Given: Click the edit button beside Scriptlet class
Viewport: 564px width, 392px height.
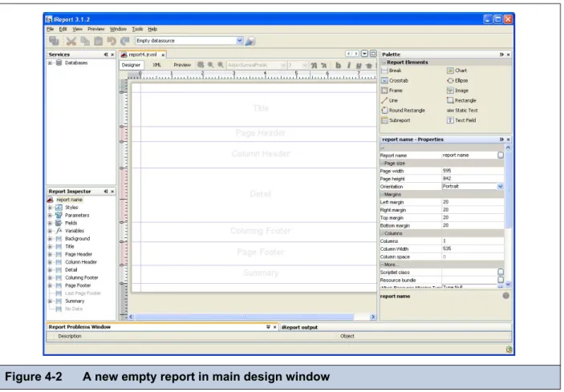Looking at the screenshot, I should [501, 272].
